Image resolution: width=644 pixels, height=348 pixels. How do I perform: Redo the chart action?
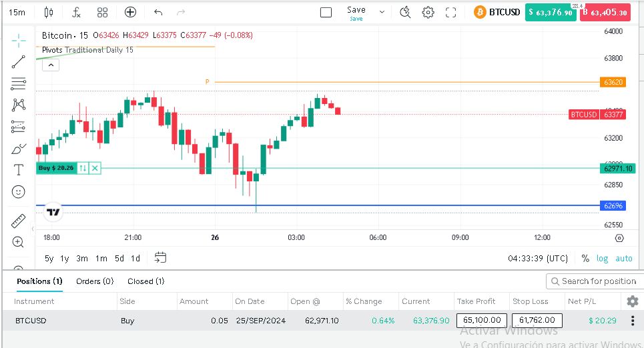coord(181,12)
